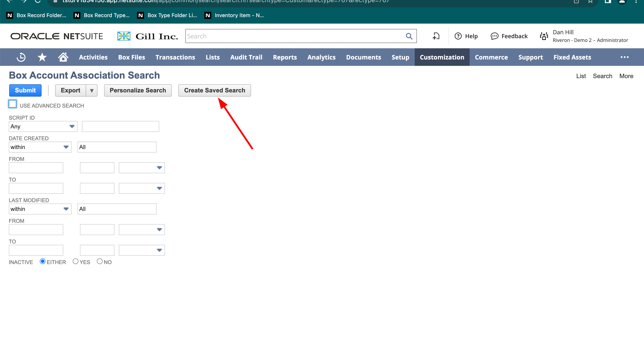Expand the Script ID Any dropdown

(43, 126)
